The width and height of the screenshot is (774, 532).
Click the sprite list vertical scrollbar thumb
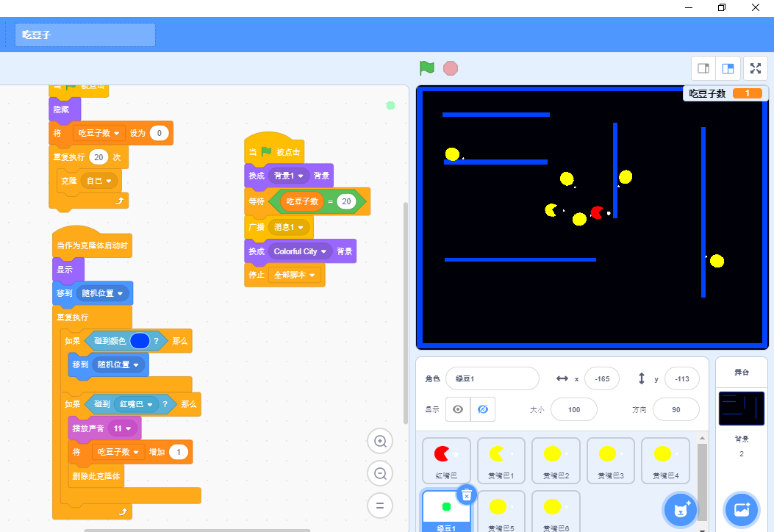point(702,481)
